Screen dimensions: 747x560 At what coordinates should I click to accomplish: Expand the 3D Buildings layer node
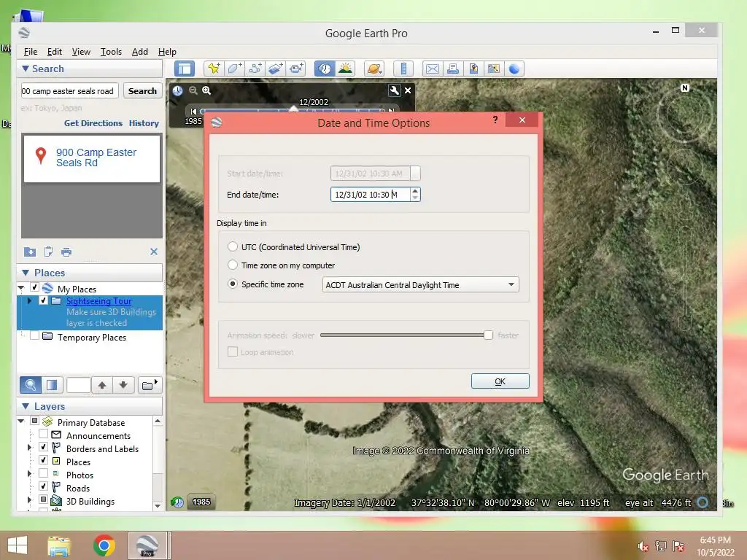(29, 500)
